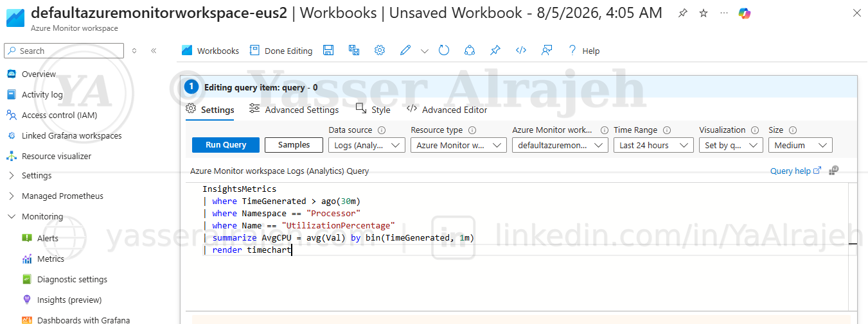Open Linked Grafana workspaces
Screen dimensions: 868x324
[71, 135]
